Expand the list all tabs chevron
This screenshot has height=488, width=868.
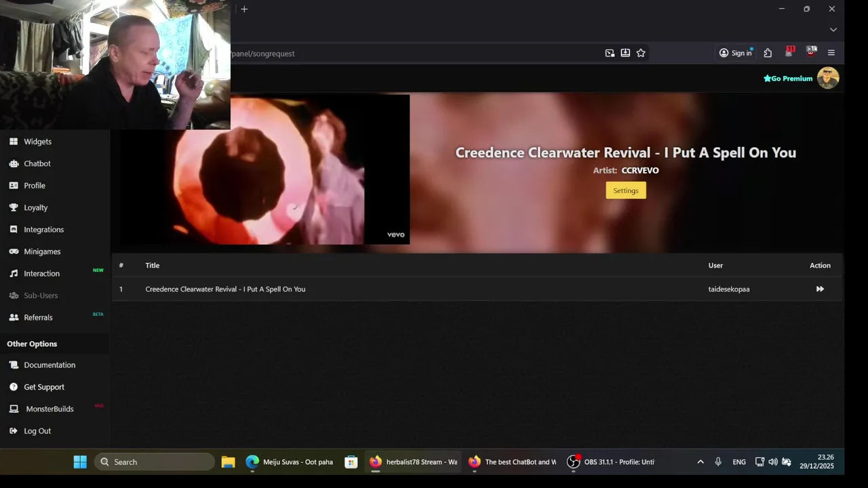[833, 30]
